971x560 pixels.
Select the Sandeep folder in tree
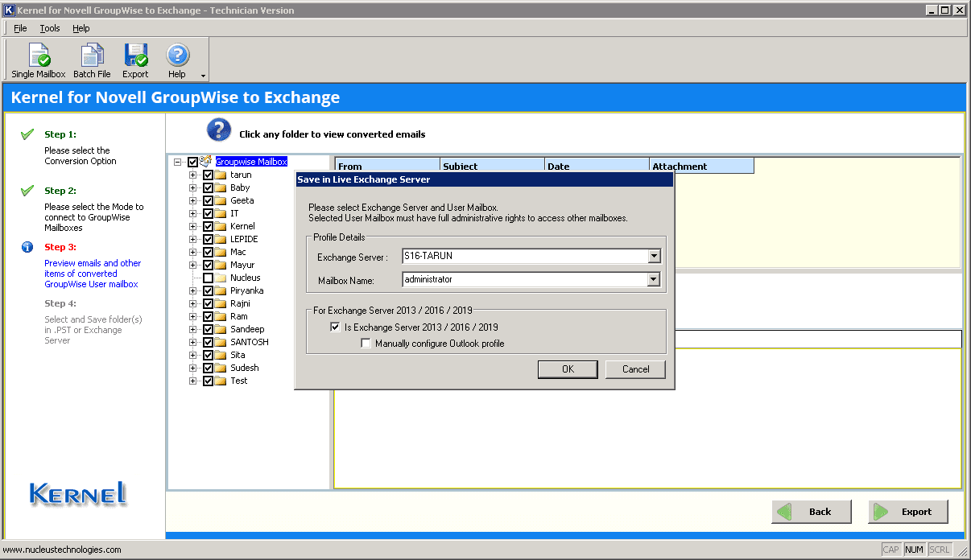pyautogui.click(x=247, y=329)
